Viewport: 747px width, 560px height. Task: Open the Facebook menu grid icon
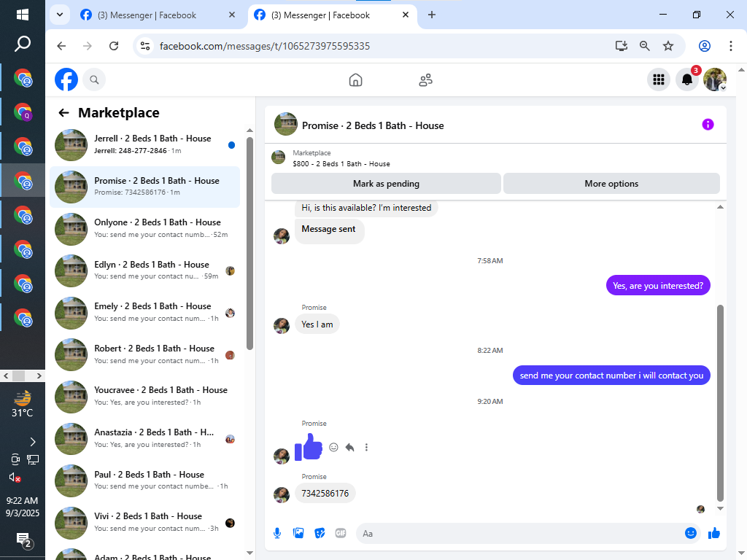[659, 79]
